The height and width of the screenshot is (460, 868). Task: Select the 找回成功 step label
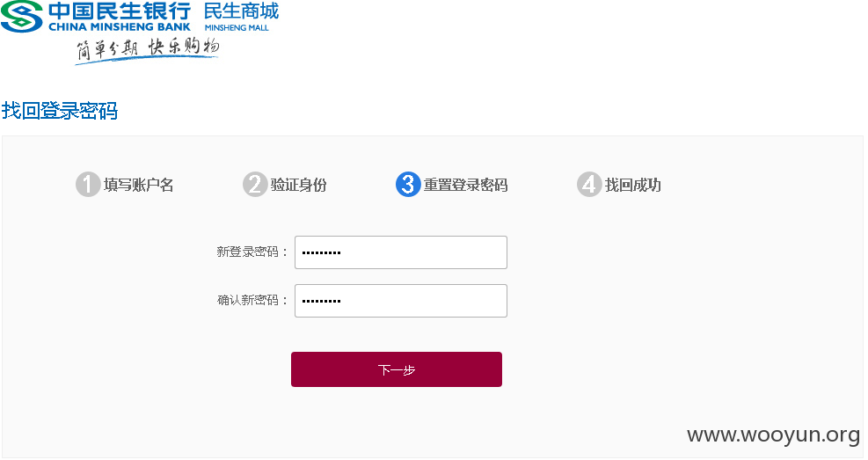coord(632,185)
